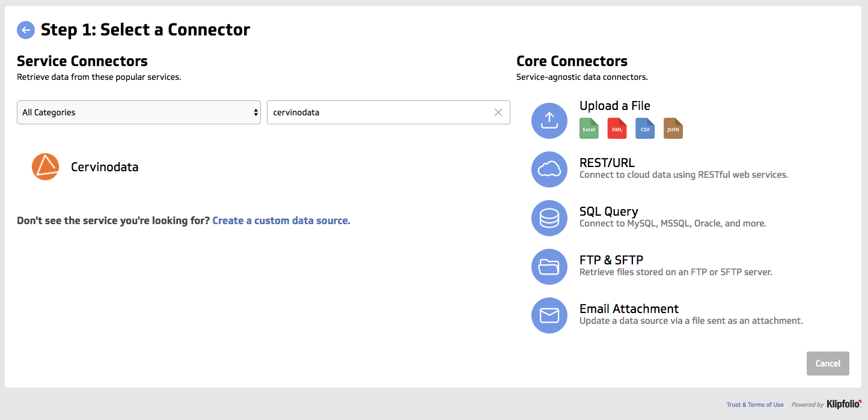This screenshot has height=420, width=868.
Task: Click the MySQL, MSSQL, Oracle description
Action: [673, 224]
